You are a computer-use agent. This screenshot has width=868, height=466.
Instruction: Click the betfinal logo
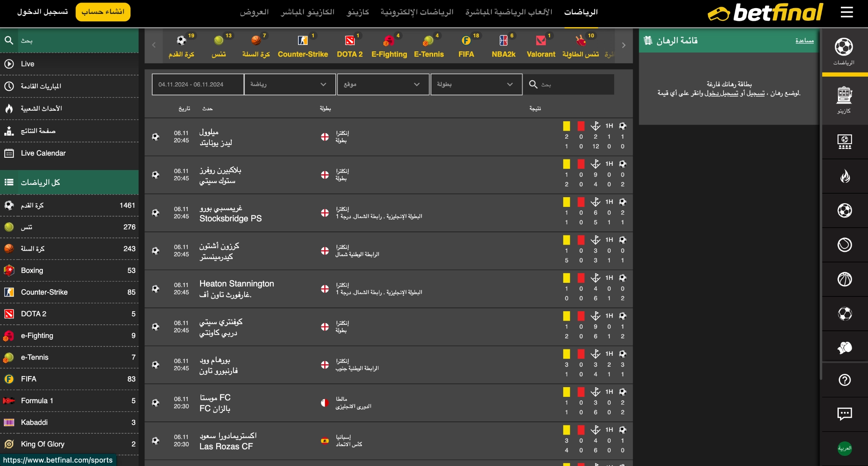coord(765,12)
